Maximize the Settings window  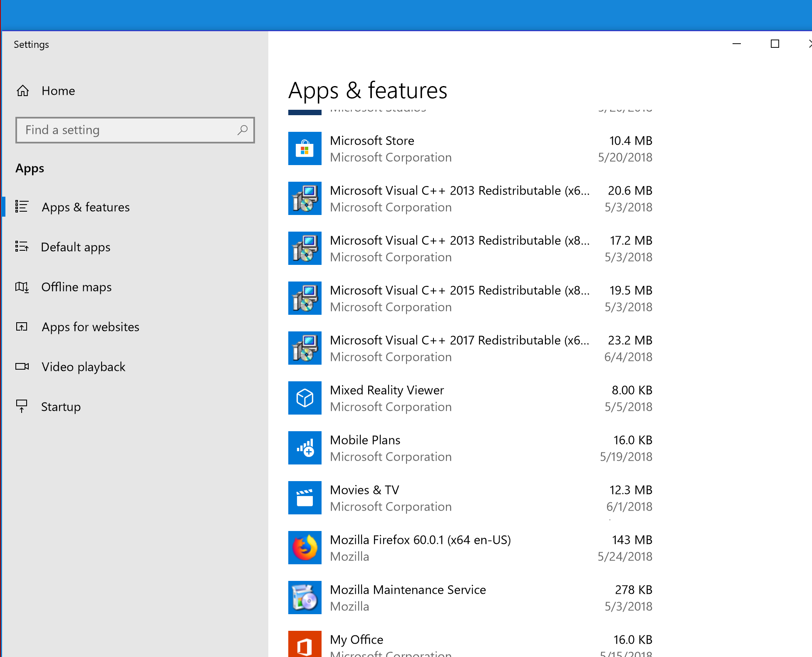coord(775,44)
